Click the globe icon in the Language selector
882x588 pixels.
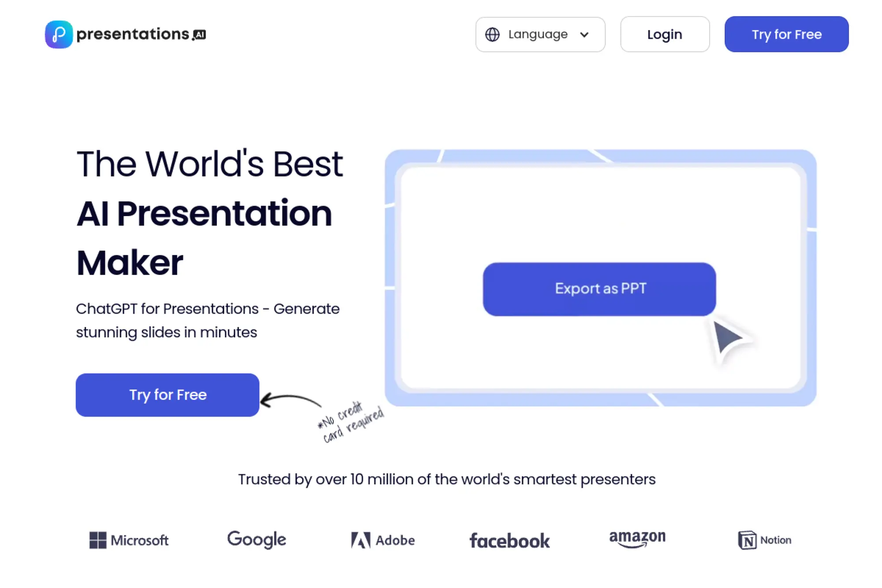click(x=493, y=34)
